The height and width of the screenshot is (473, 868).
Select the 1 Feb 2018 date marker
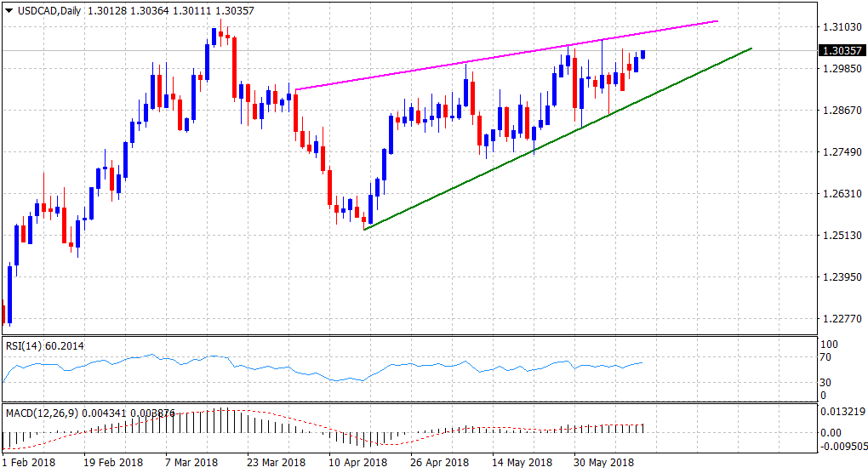click(29, 463)
